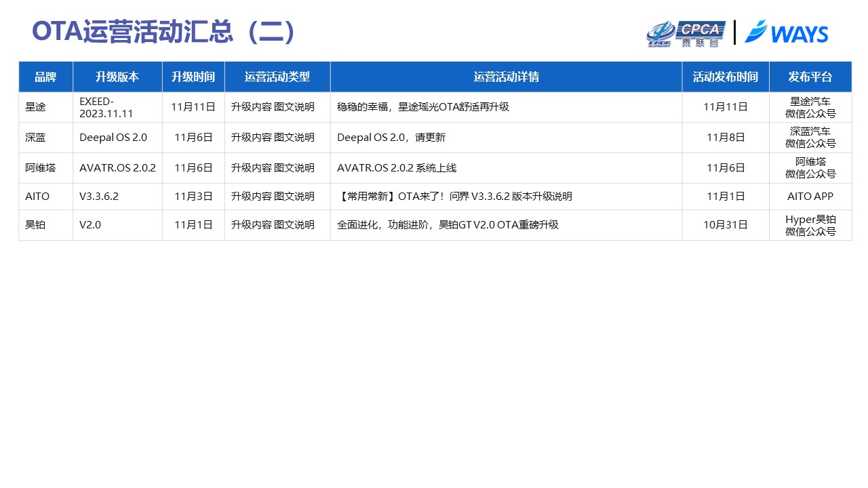Click 阿维塔 row's 活动发布时间 cell 11月6日

point(726,167)
